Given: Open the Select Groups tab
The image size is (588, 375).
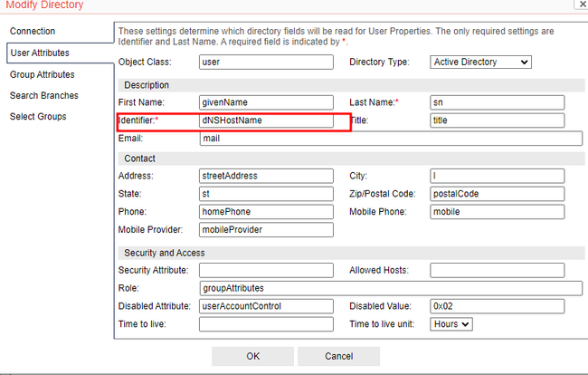Looking at the screenshot, I should [x=38, y=117].
